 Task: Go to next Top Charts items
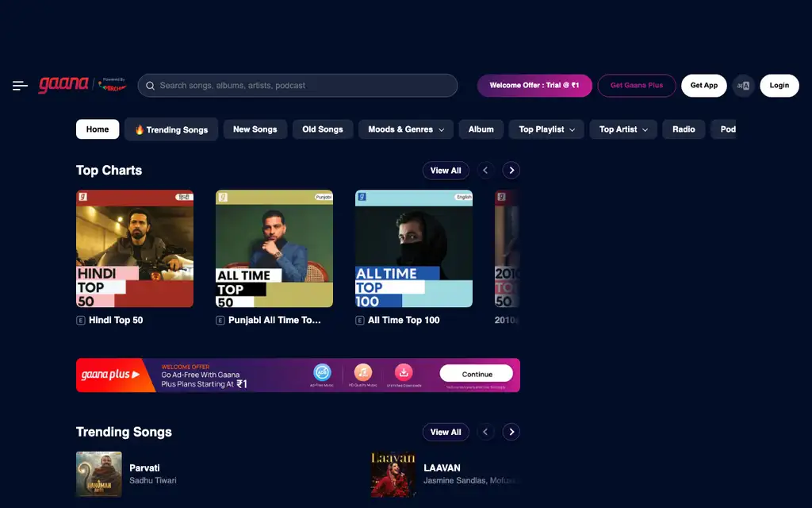pos(511,171)
